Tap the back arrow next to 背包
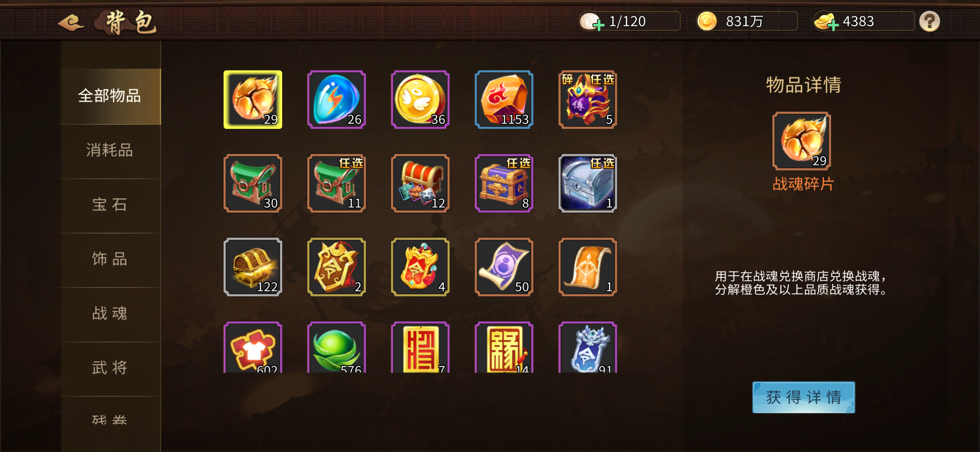Screen dimensions: 980x452 click(71, 22)
